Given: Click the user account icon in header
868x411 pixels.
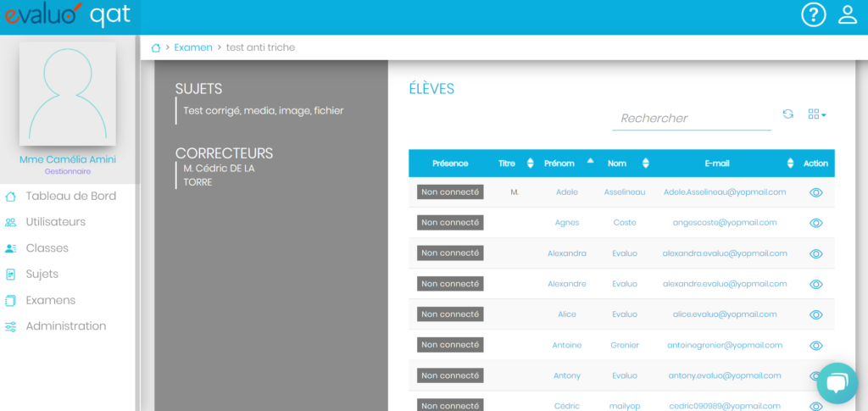Looking at the screenshot, I should 847,15.
